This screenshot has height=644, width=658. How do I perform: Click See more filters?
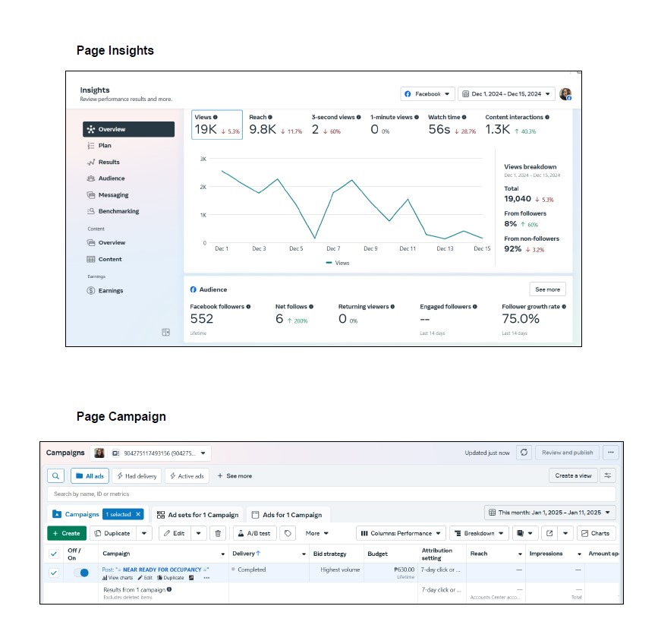click(235, 476)
